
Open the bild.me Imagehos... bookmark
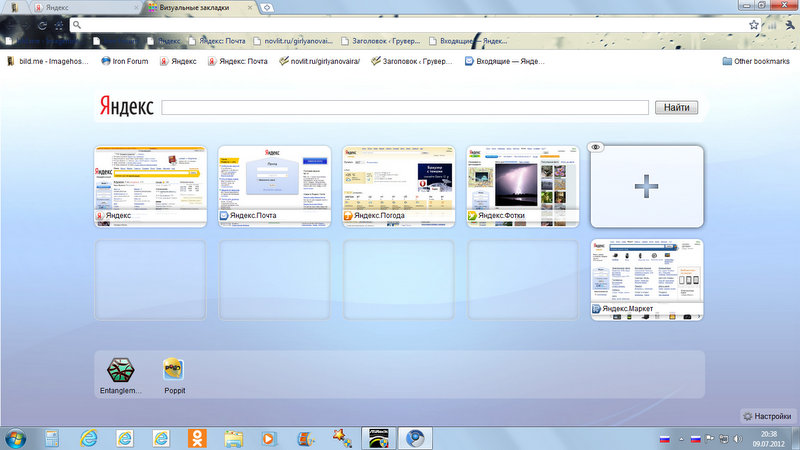[x=47, y=61]
